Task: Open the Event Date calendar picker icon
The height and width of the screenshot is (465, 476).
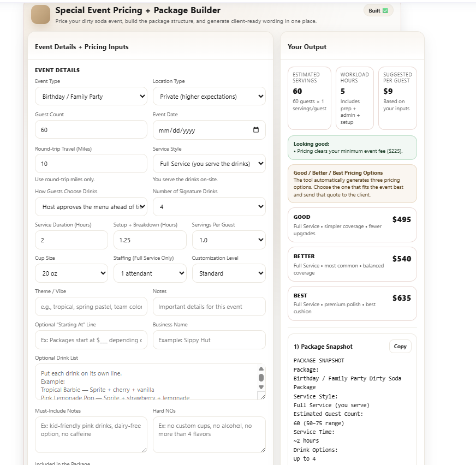Action: (256, 130)
